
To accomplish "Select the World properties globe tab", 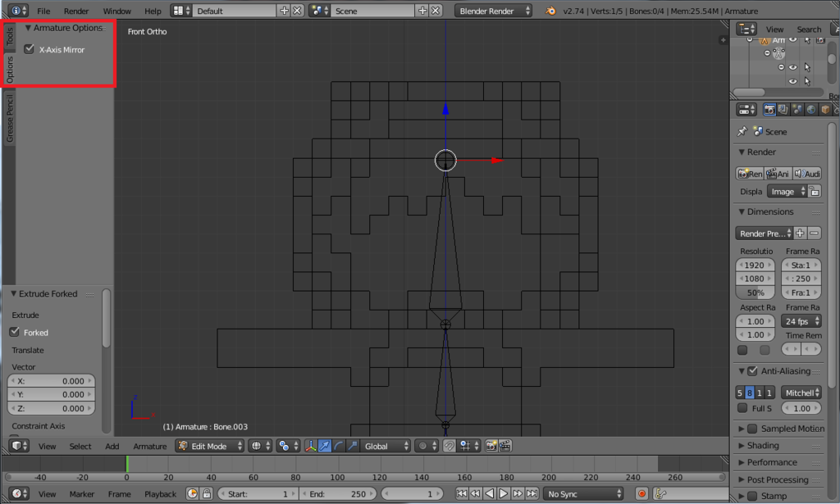I will pyautogui.click(x=811, y=110).
